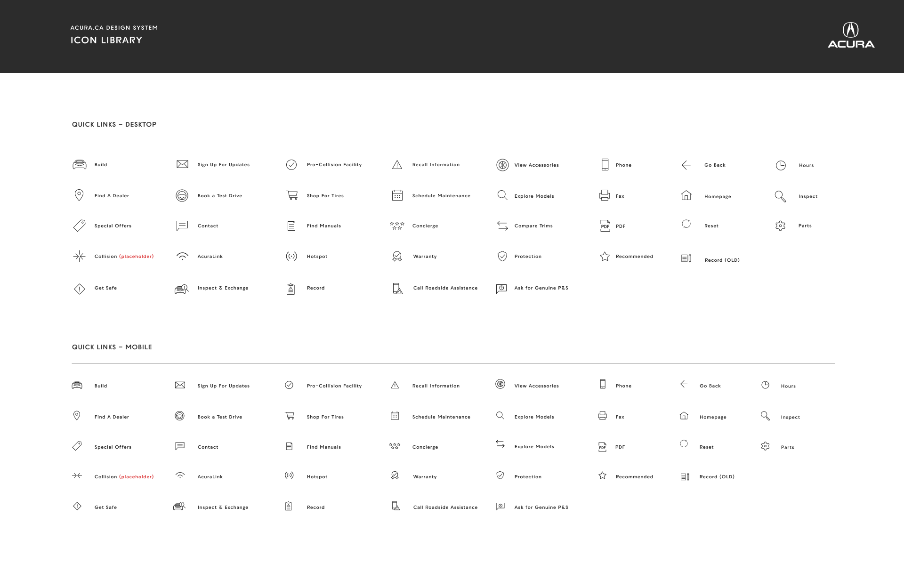This screenshot has width=904, height=588.
Task: Click the desktop Concierge stars icon
Action: coord(397,226)
